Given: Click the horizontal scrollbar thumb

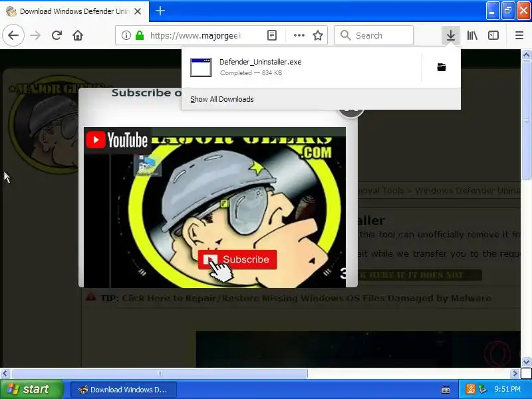Looking at the screenshot, I should tap(159, 374).
